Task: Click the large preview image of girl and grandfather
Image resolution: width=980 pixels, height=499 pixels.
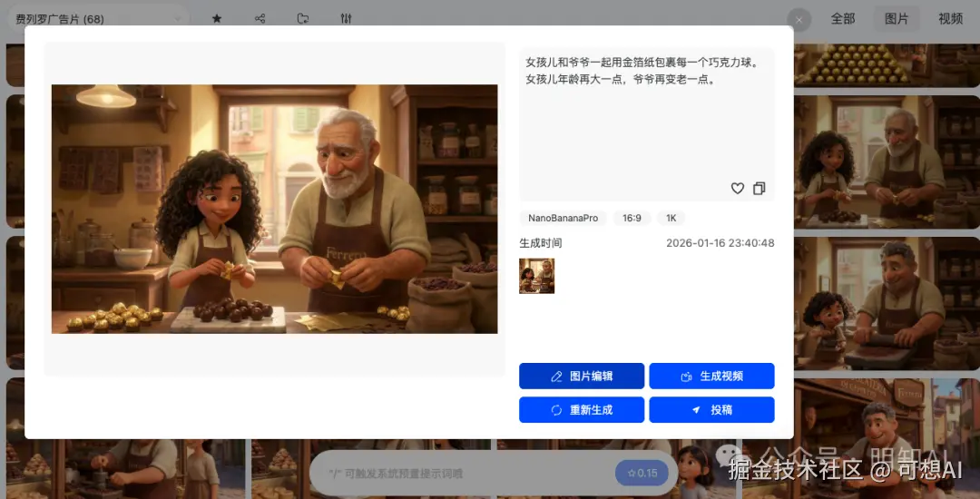Action: (274, 209)
